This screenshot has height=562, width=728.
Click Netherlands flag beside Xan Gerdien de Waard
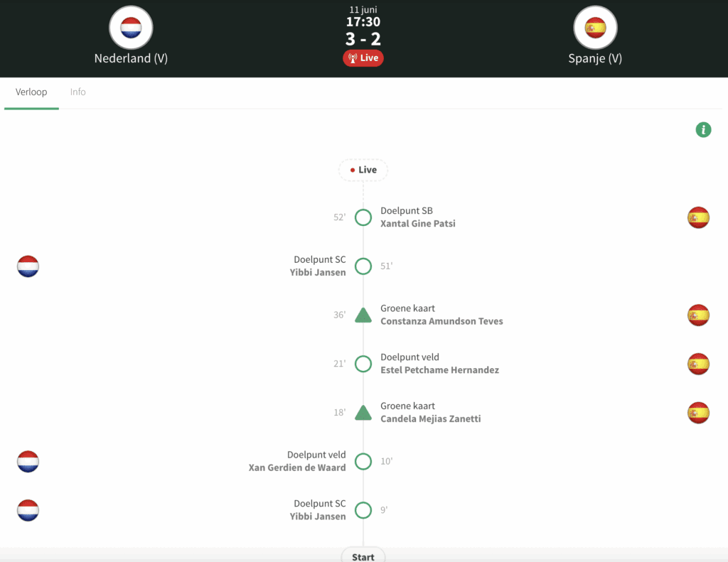coord(28,461)
